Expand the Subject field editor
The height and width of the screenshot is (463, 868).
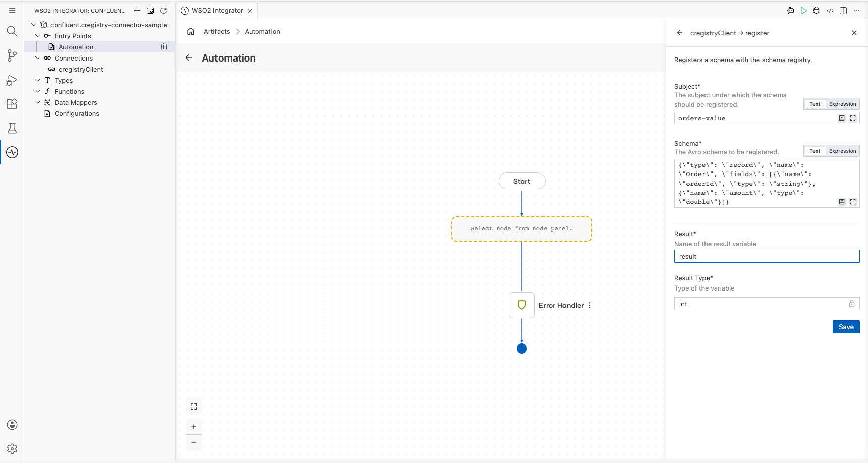[853, 118]
